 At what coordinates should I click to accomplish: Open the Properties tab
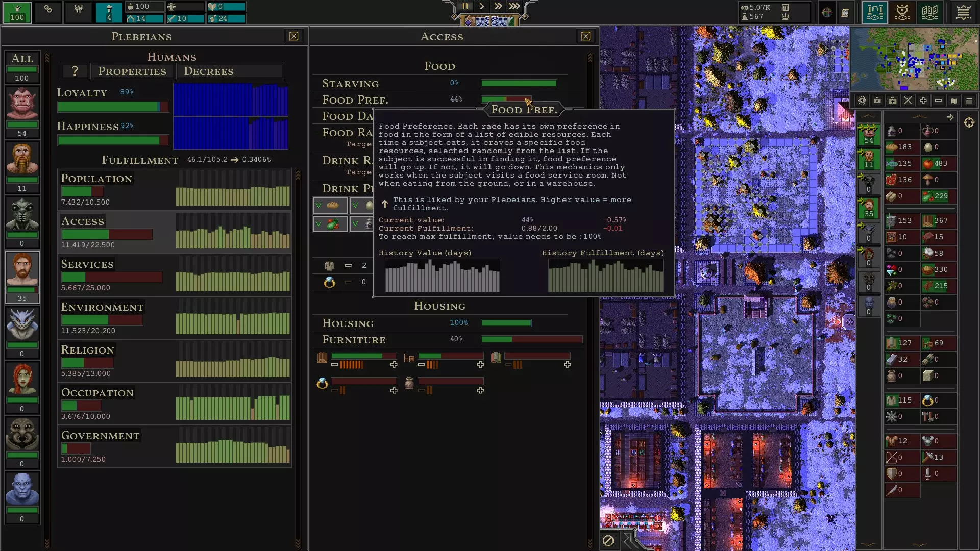point(132,71)
